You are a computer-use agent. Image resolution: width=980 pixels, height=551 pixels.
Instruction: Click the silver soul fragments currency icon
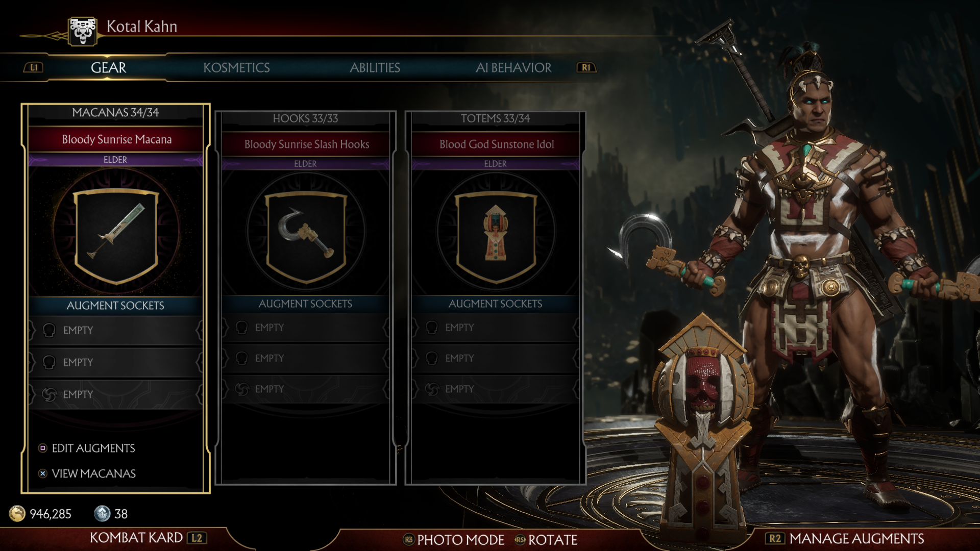(102, 514)
